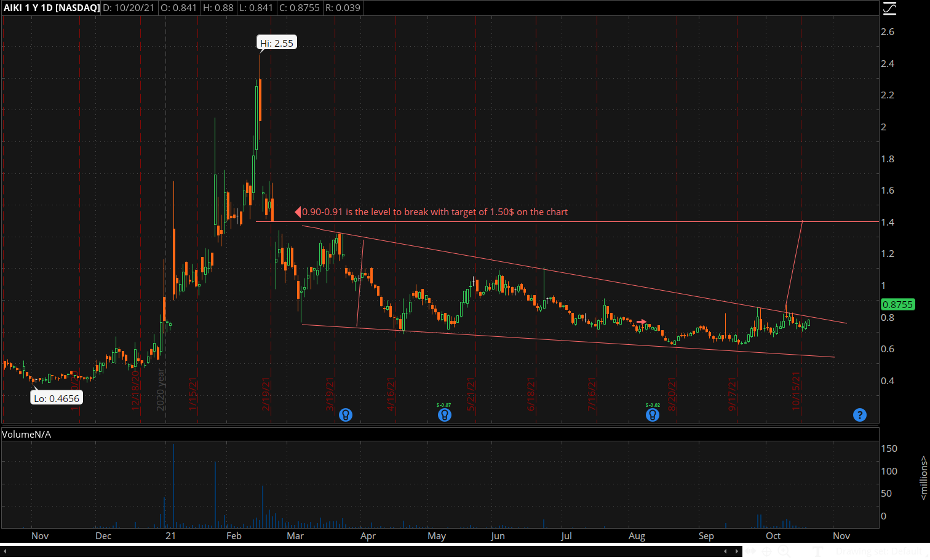Select the faint text T tool icon
Image resolution: width=930 pixels, height=560 pixels.
(x=817, y=551)
